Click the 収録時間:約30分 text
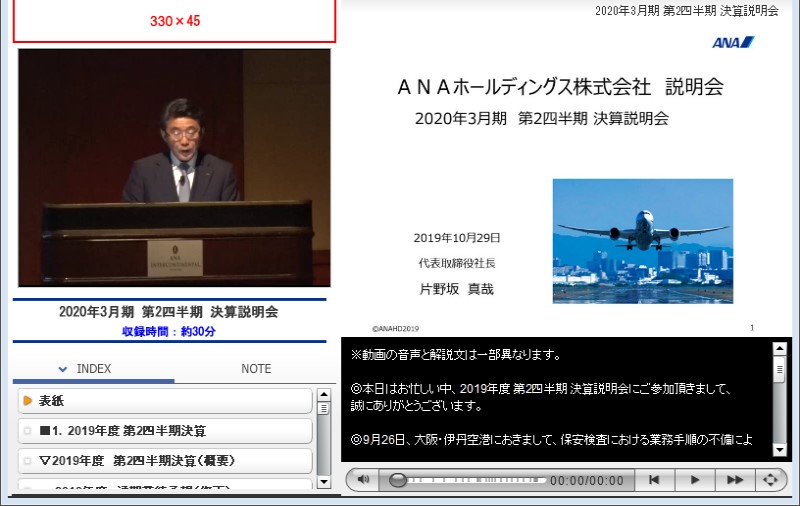The width and height of the screenshot is (800, 506). (x=168, y=332)
